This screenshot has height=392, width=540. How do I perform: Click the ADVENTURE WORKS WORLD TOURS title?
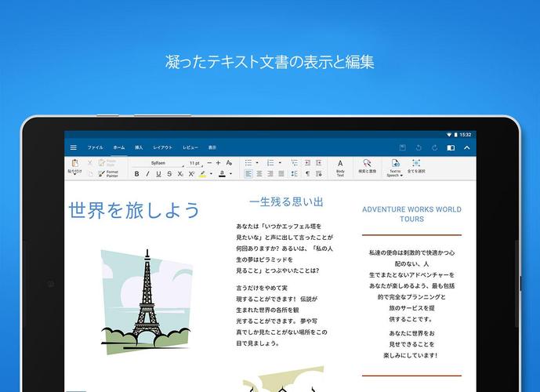tap(411, 214)
